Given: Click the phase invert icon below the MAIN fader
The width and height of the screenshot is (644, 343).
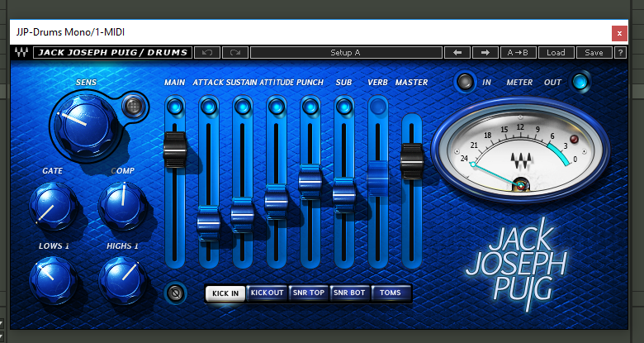Looking at the screenshot, I should [175, 293].
